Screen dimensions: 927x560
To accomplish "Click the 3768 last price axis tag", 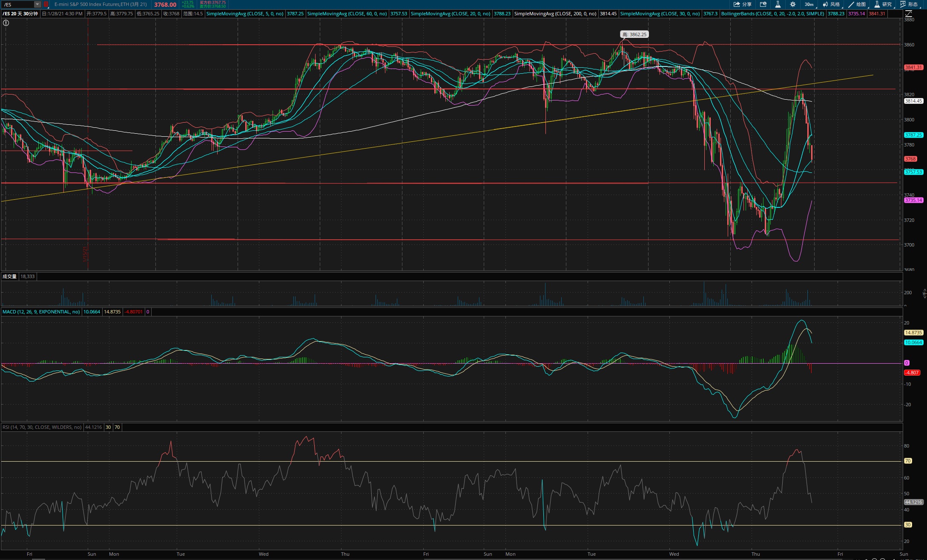I will point(910,159).
